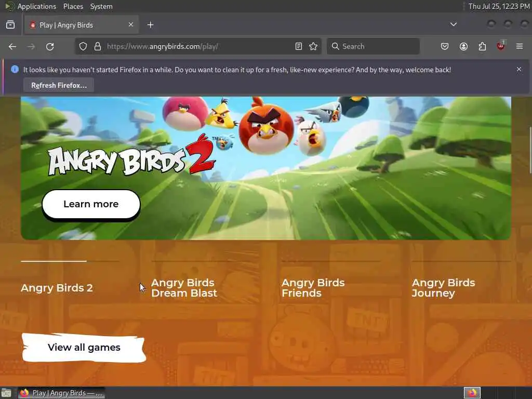This screenshot has height=399, width=532.
Task: List all tabs dropdown arrow
Action: [453, 24]
